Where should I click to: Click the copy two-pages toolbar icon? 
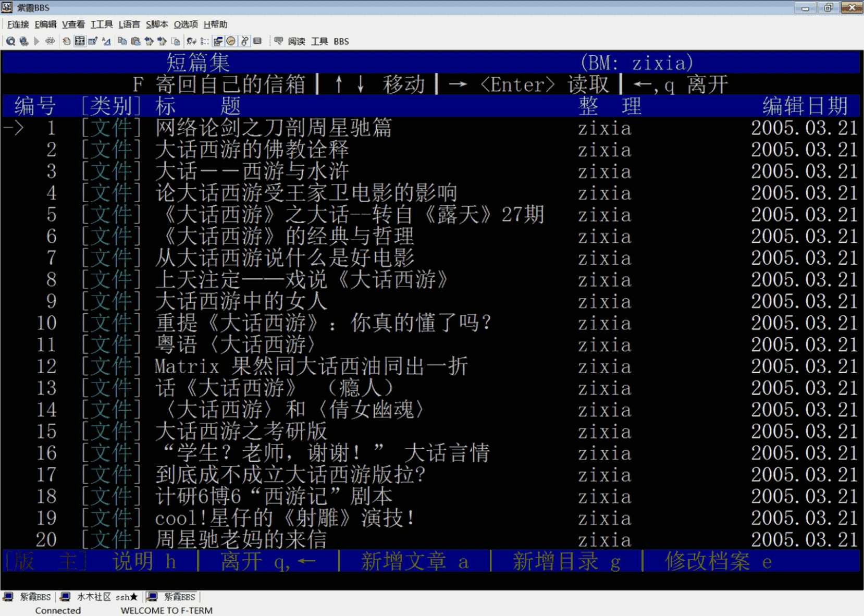[122, 41]
